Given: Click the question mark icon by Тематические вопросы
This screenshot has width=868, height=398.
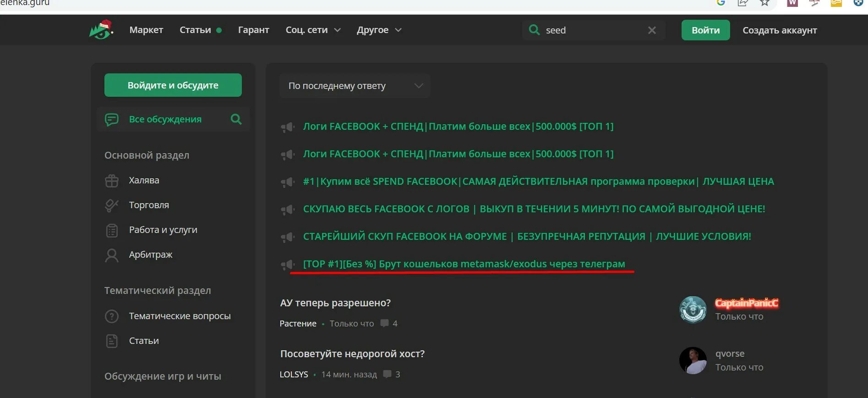Looking at the screenshot, I should [x=112, y=316].
